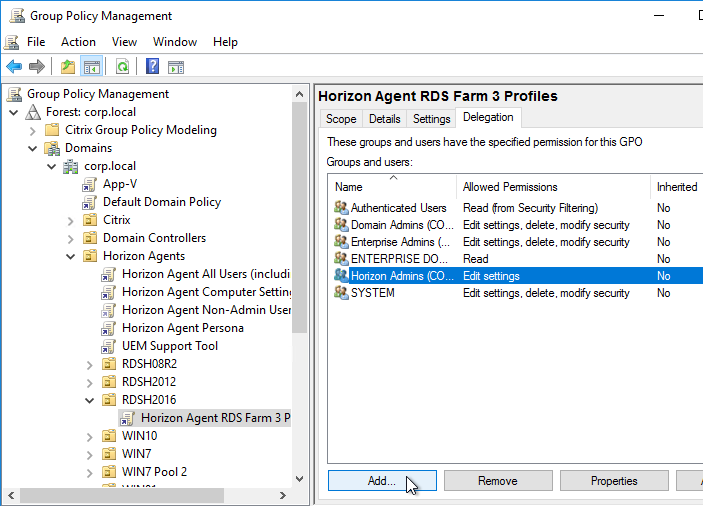The height and width of the screenshot is (506, 703).
Task: Open the Action menu
Action: tap(78, 42)
